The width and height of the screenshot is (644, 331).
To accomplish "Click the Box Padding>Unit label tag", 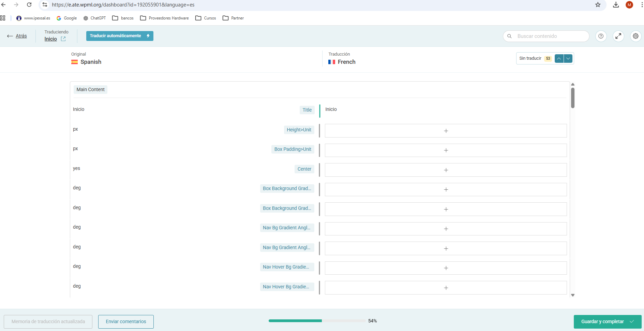I will pos(293,149).
